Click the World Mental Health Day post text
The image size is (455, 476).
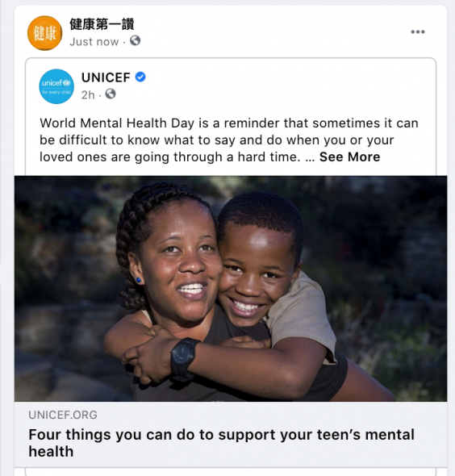tap(229, 140)
